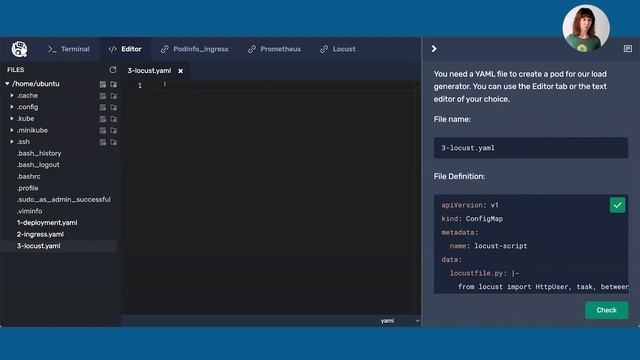Create new file in .ssh folder
The height and width of the screenshot is (360, 640).
tap(103, 142)
